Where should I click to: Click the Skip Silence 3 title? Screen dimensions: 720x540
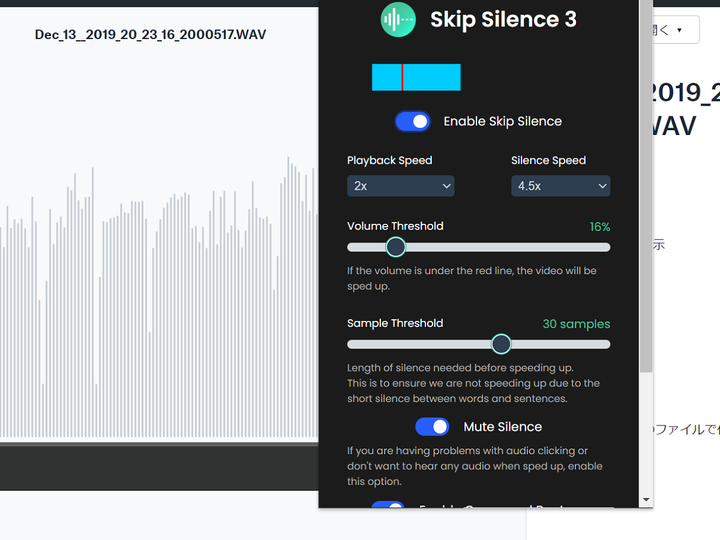pyautogui.click(x=503, y=19)
